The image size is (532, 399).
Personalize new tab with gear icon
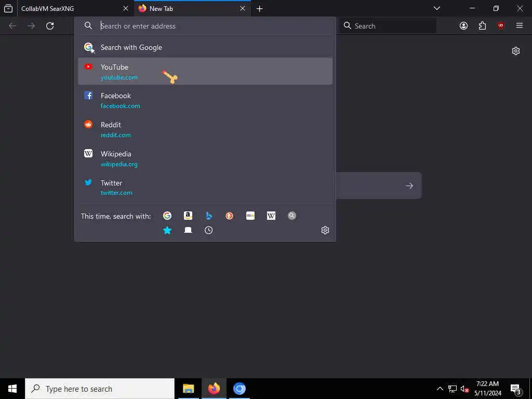516,51
